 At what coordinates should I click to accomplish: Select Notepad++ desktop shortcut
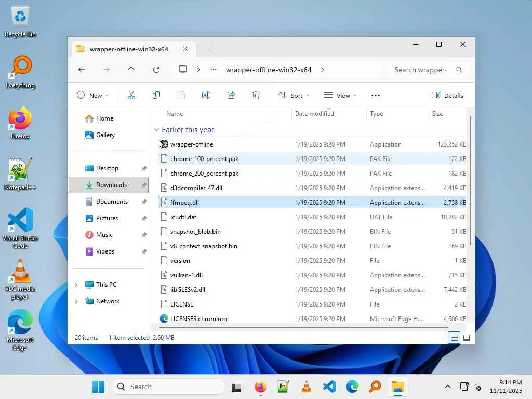point(20,174)
